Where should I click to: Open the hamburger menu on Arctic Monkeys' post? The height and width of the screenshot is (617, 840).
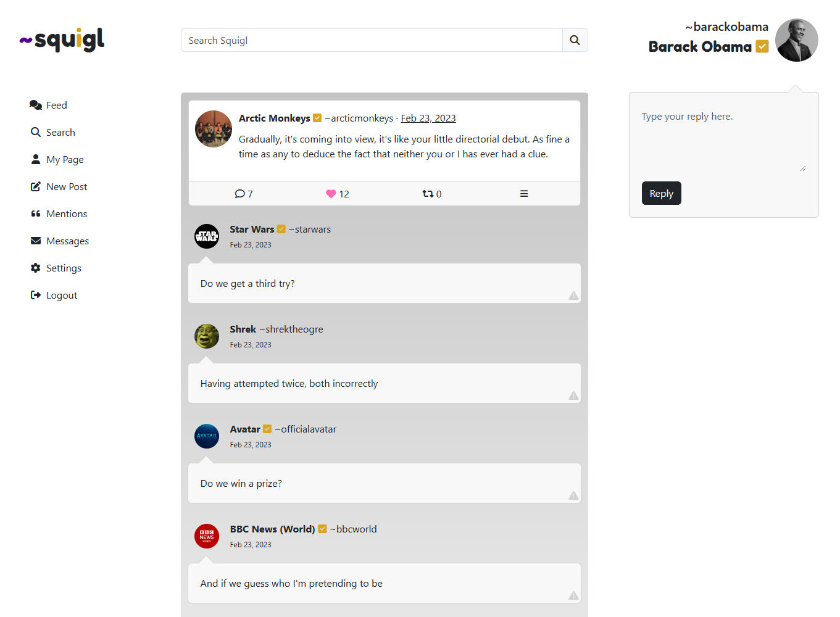pos(524,193)
